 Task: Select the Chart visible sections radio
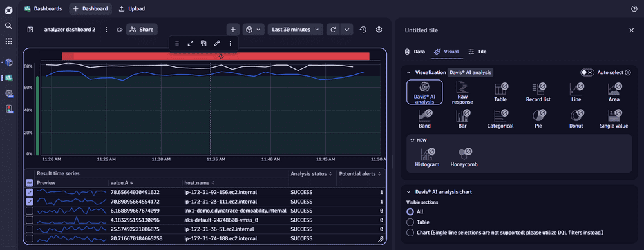coord(410,233)
